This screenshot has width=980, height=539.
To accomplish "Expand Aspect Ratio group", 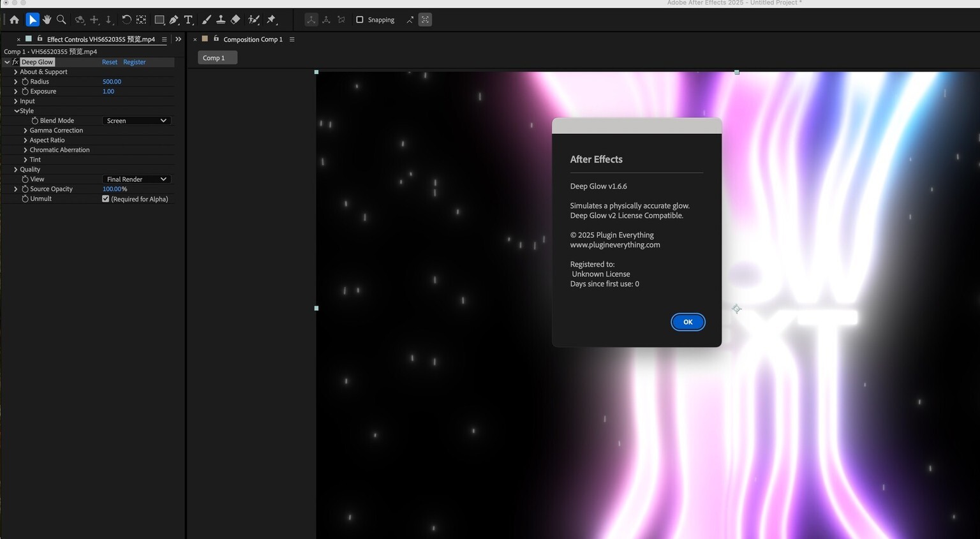I will pyautogui.click(x=26, y=140).
